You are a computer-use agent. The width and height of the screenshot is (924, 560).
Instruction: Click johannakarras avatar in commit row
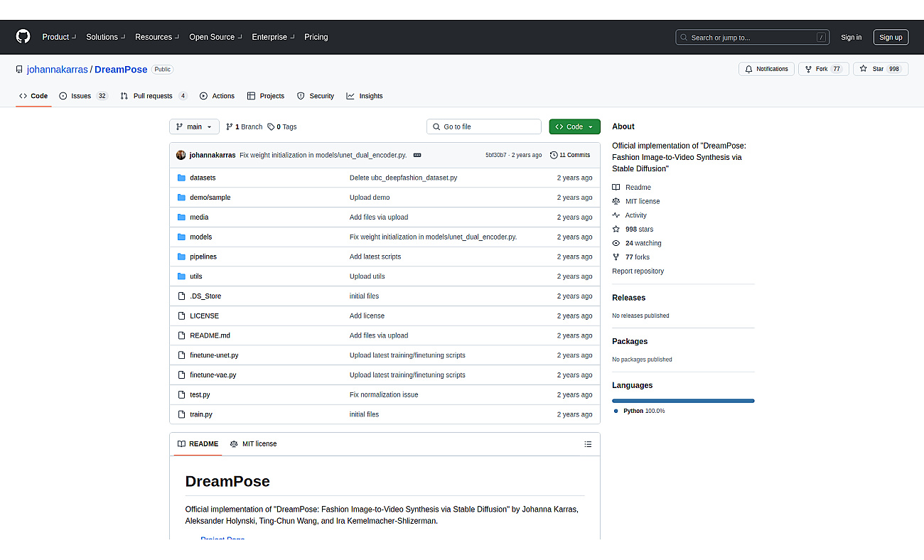[181, 155]
